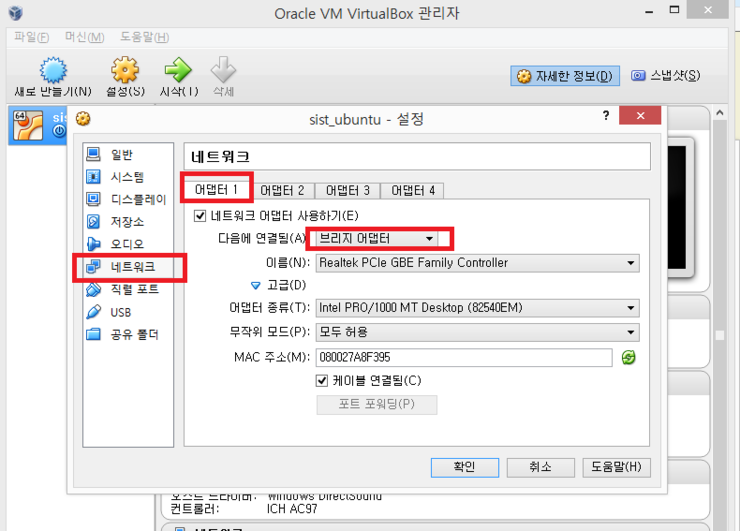Click the MAC address input field
This screenshot has width=740, height=531.
point(463,357)
